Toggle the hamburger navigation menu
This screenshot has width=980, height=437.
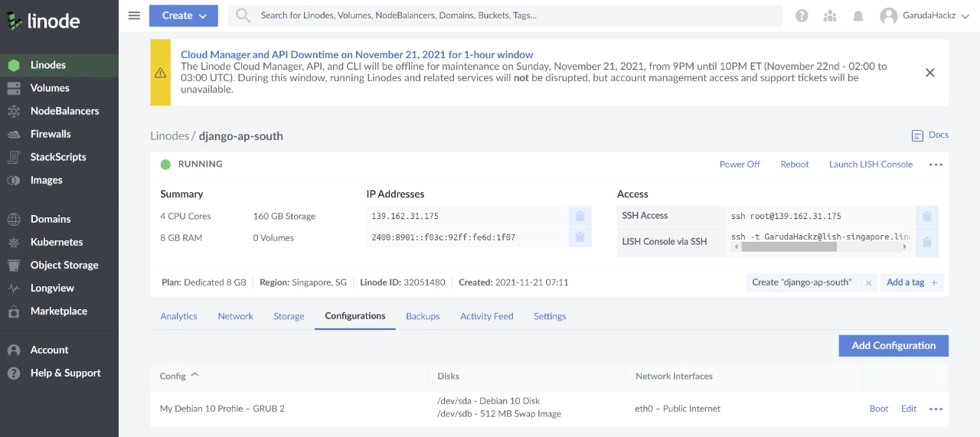(x=134, y=15)
